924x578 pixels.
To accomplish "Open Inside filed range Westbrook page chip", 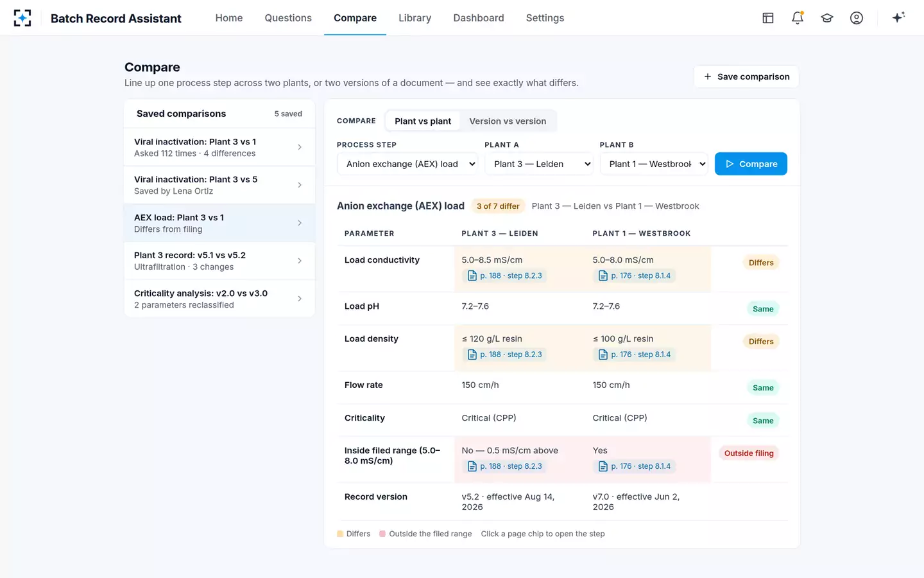I will [634, 466].
